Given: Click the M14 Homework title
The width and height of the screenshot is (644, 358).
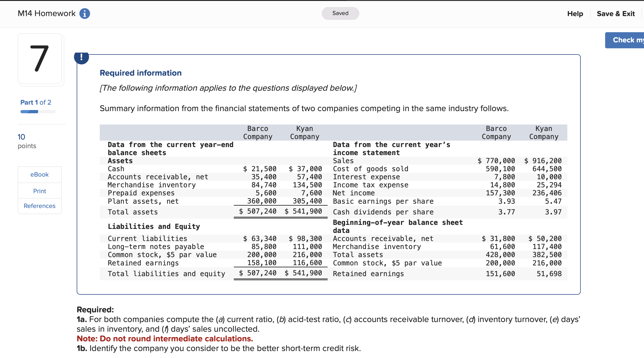Looking at the screenshot, I should (x=47, y=13).
